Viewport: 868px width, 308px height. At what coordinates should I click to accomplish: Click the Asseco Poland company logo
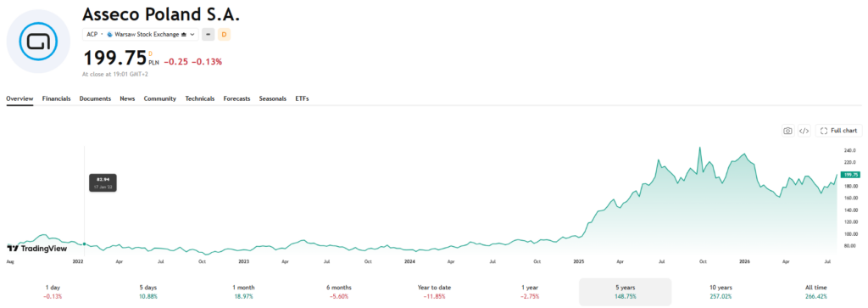[38, 42]
